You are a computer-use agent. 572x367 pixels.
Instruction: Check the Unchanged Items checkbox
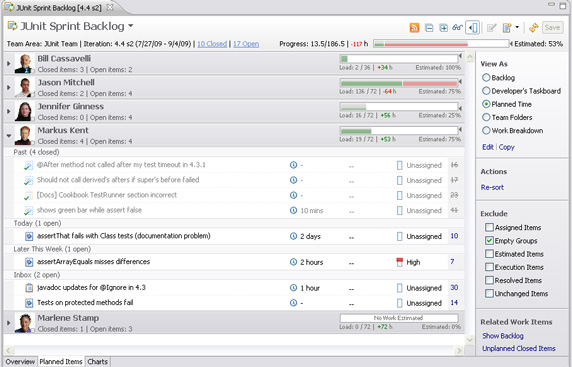click(x=489, y=293)
